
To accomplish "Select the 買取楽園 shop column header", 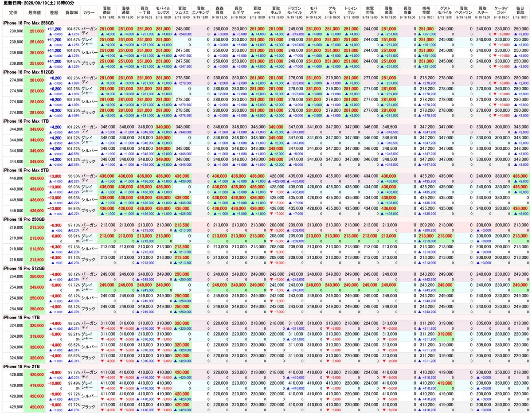I will click(388, 11).
